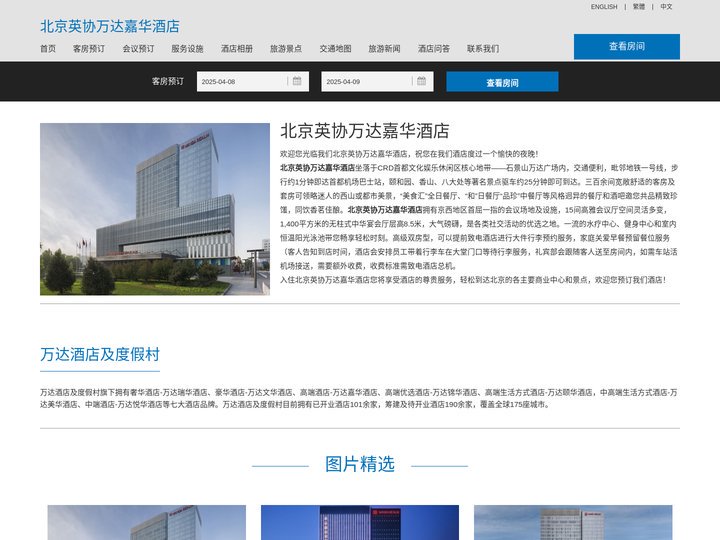Open the check-out date calendar icon
This screenshot has height=540, width=720.
coord(422,81)
